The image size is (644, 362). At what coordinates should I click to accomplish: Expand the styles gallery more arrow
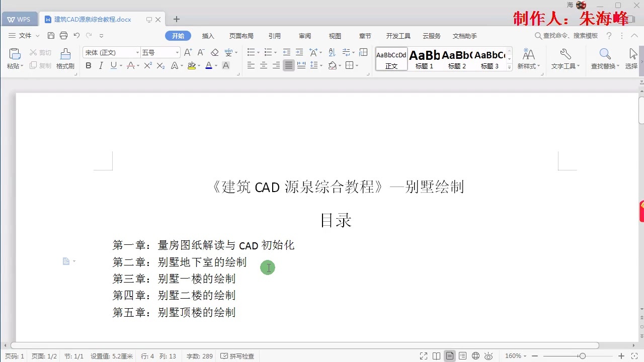[509, 67]
